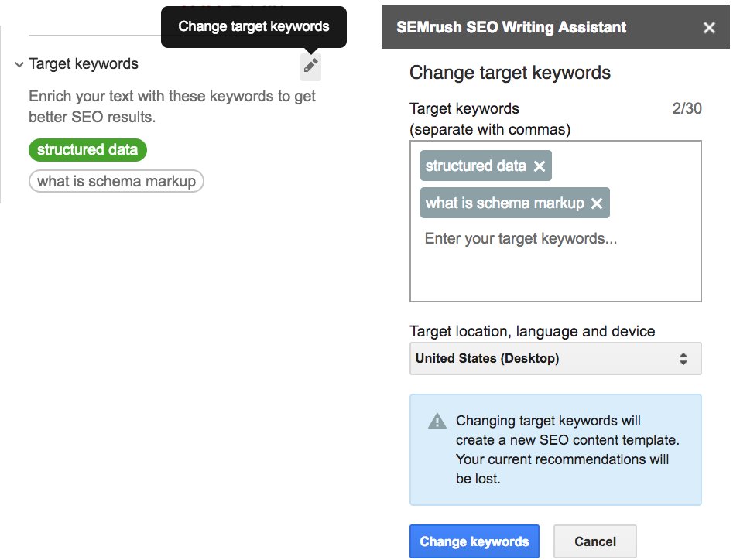
Task: Click the blue Change keywords button
Action: (474, 541)
